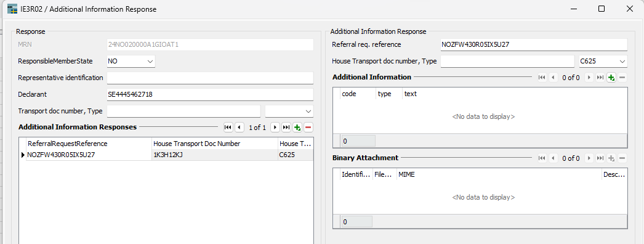Click the truncated House T... column header

pos(296,144)
